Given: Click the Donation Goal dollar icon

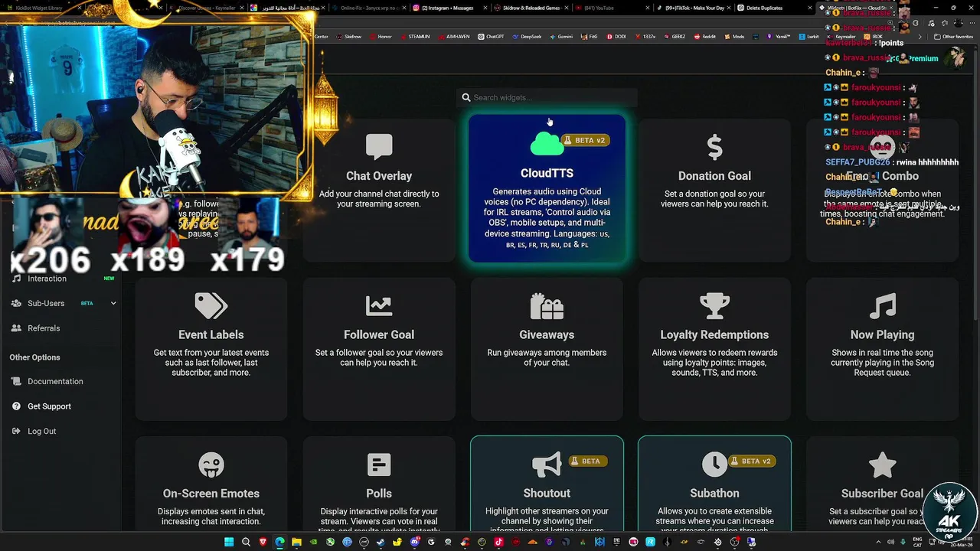Looking at the screenshot, I should [714, 147].
